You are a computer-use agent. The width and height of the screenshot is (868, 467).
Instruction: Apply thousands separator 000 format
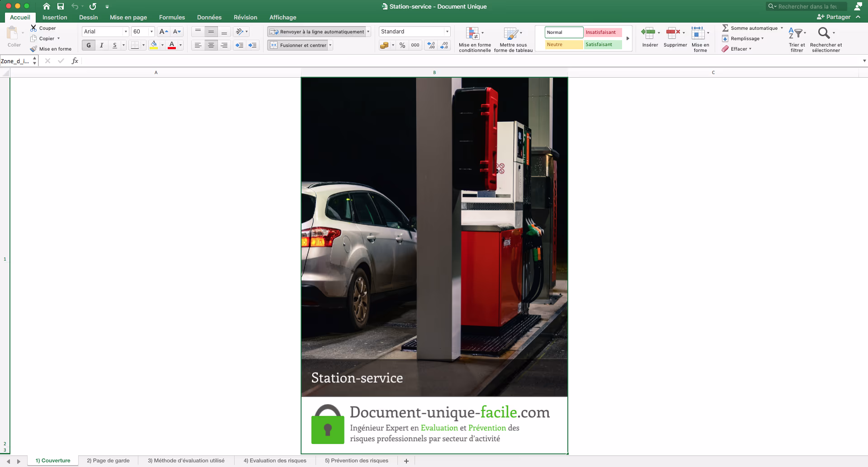pos(415,45)
